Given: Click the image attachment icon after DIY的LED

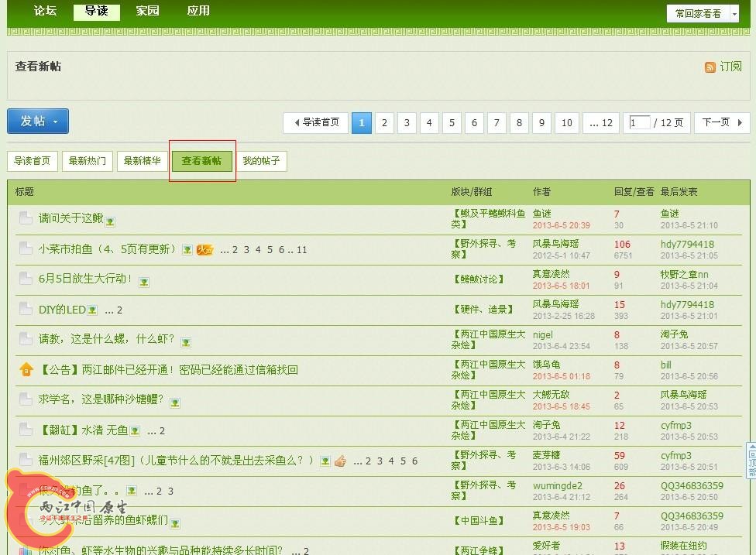Looking at the screenshot, I should 92,310.
